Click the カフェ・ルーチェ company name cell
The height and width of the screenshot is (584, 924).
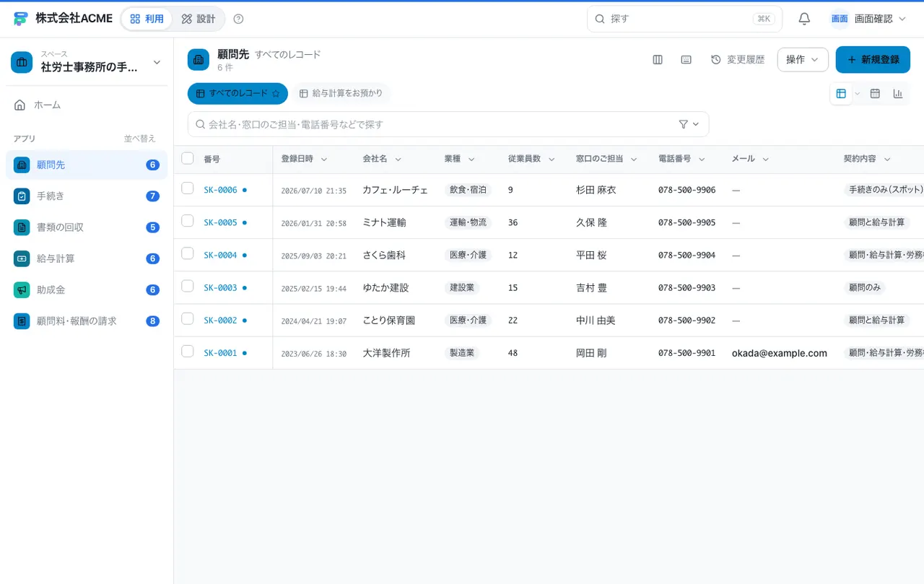pos(395,190)
